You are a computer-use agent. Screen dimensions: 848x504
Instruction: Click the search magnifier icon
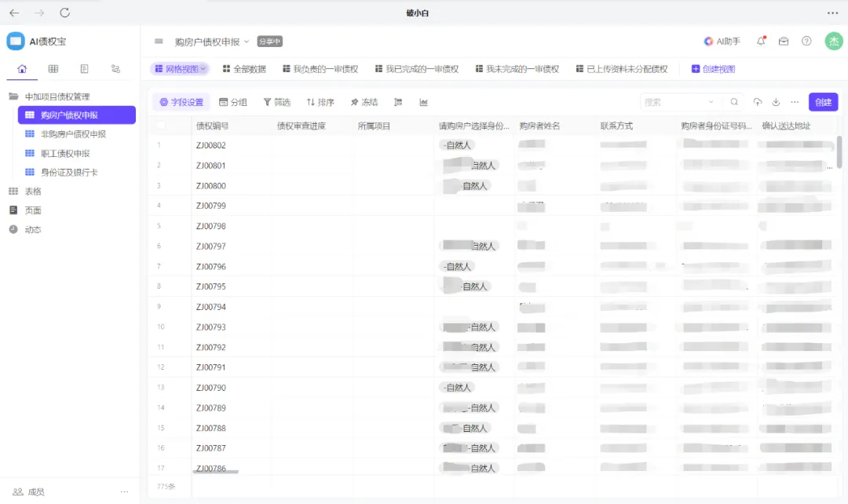pos(734,102)
